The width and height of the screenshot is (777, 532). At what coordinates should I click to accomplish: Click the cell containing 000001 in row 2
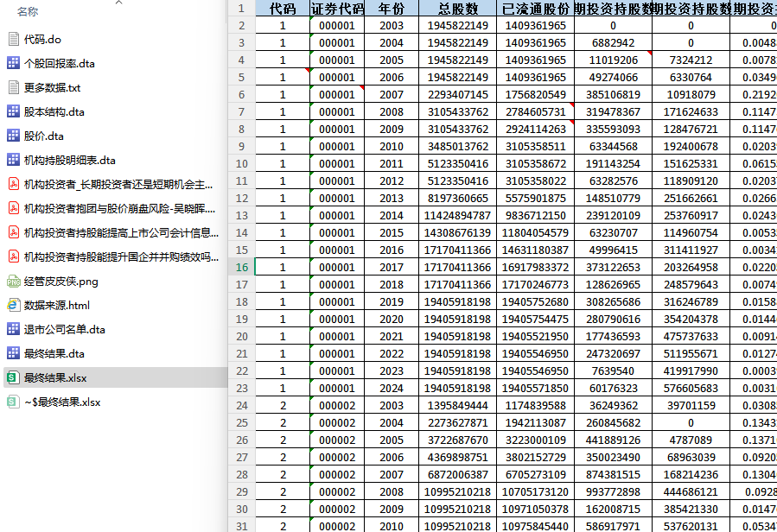click(338, 25)
